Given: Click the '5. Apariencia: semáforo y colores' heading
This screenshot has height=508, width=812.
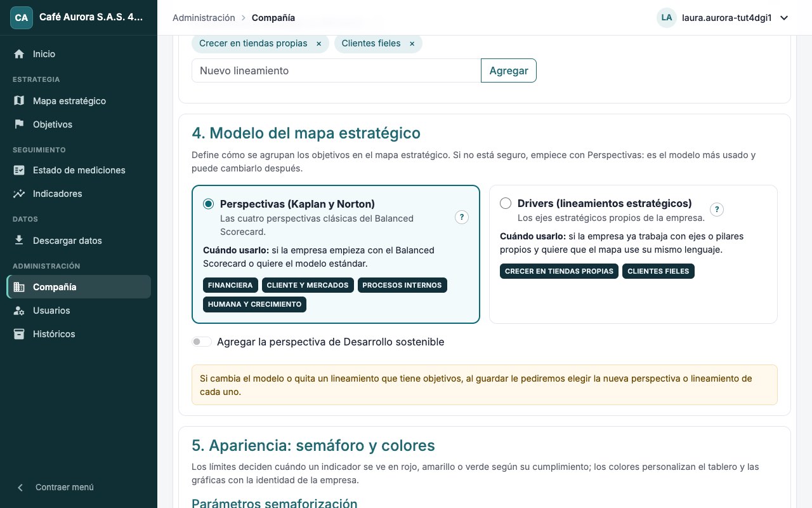Looking at the screenshot, I should tap(313, 445).
